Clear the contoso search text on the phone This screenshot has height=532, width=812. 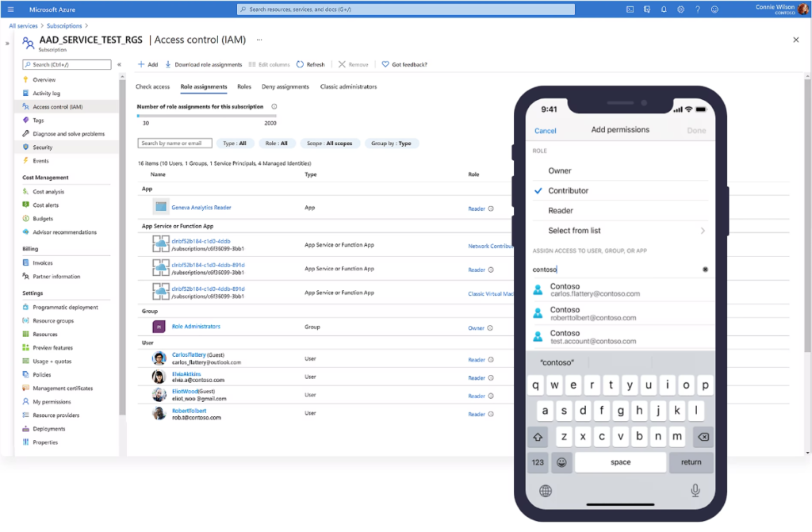click(x=706, y=270)
